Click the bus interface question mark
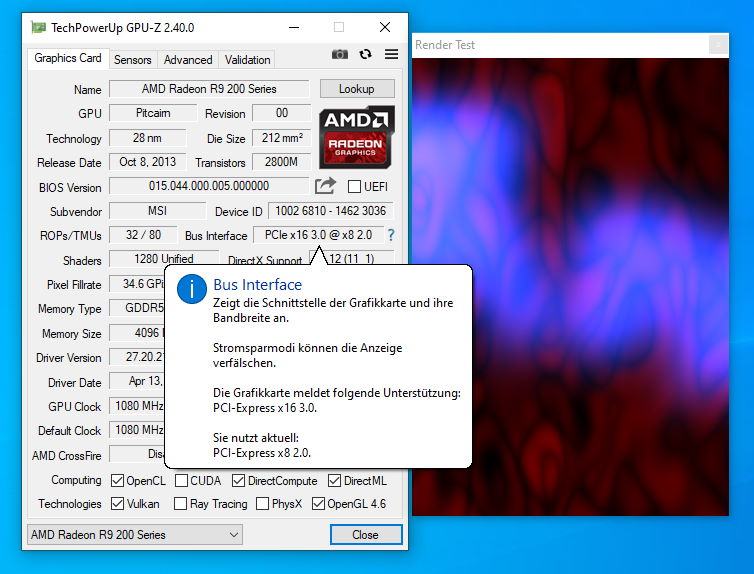The height and width of the screenshot is (574, 754). [391, 235]
